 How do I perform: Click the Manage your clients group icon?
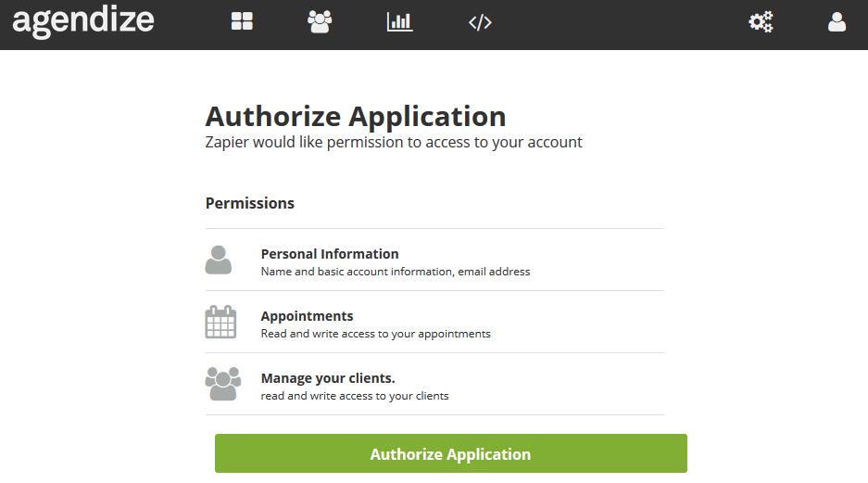[223, 384]
